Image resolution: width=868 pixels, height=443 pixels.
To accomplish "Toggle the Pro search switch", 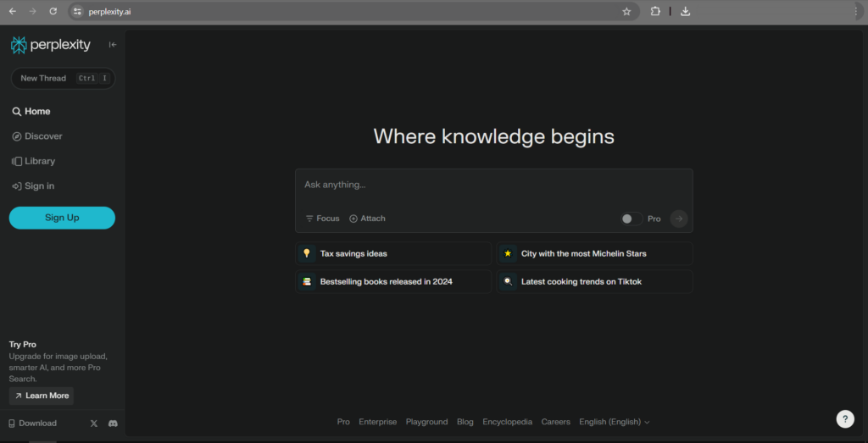I will pos(632,219).
